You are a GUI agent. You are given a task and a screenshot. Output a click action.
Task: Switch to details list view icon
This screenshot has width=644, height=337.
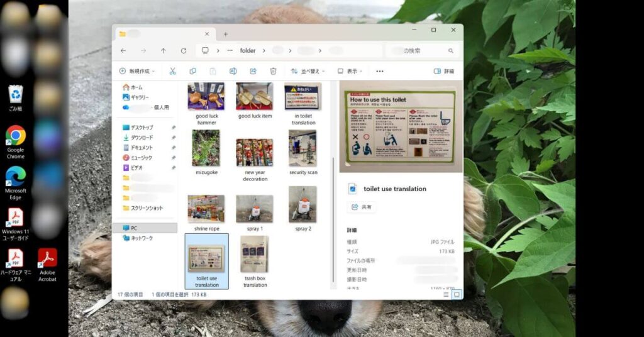point(446,294)
